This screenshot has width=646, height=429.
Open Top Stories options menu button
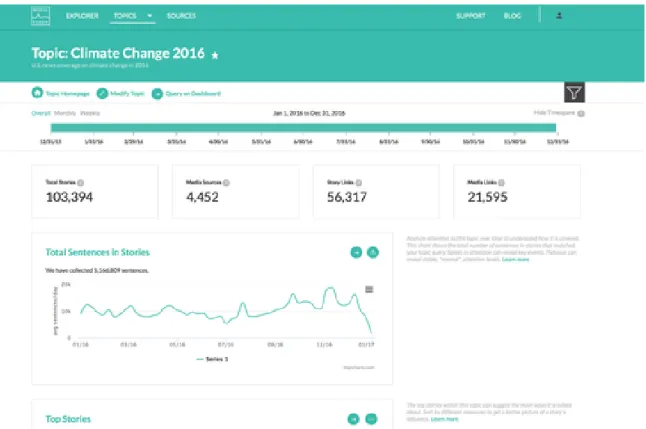(371, 419)
